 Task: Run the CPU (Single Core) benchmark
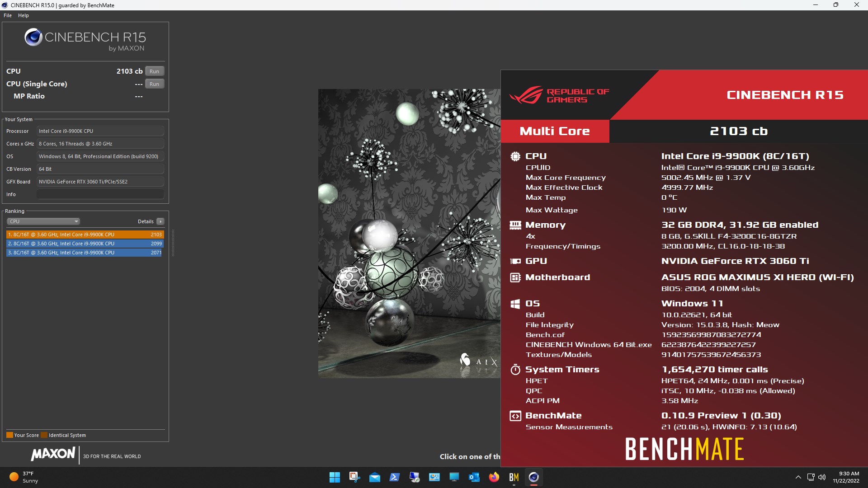pyautogui.click(x=154, y=84)
